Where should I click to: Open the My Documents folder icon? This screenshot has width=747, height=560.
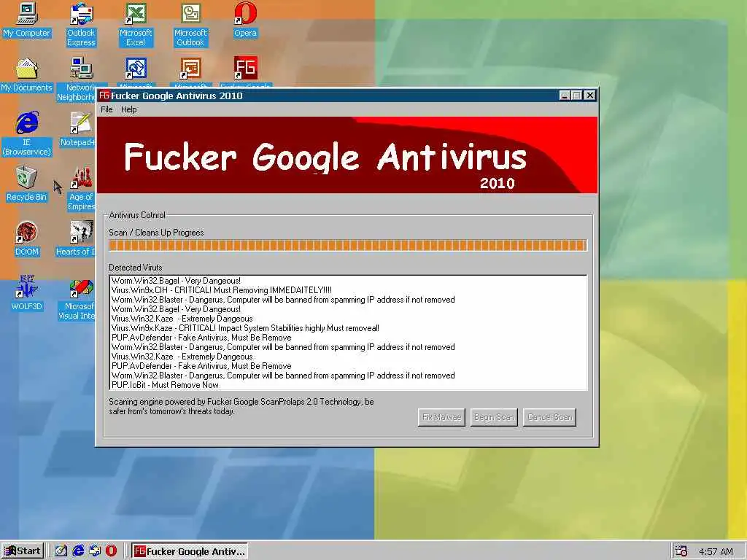[x=26, y=74]
